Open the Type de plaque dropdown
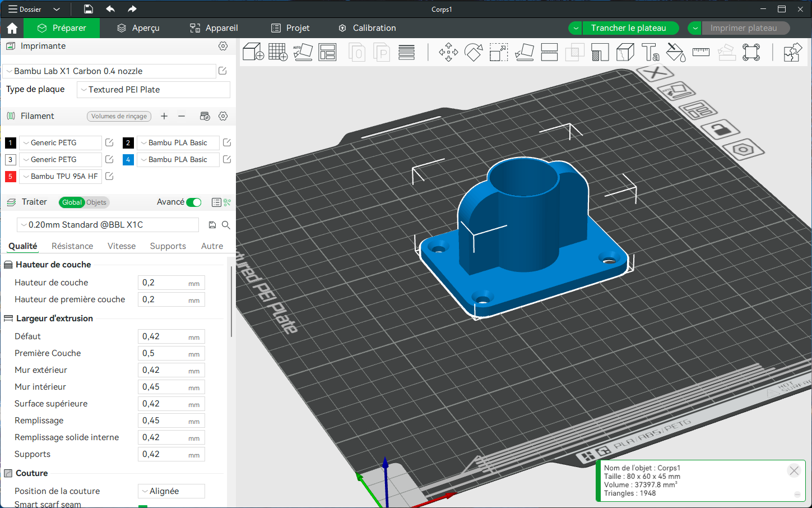Screen dimensions: 812x508 pos(154,90)
